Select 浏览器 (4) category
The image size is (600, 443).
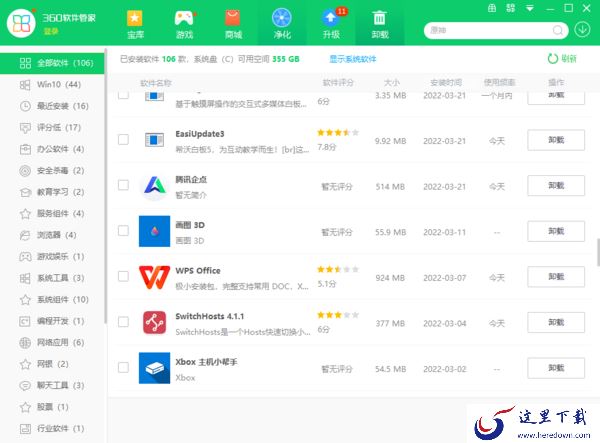(x=52, y=235)
